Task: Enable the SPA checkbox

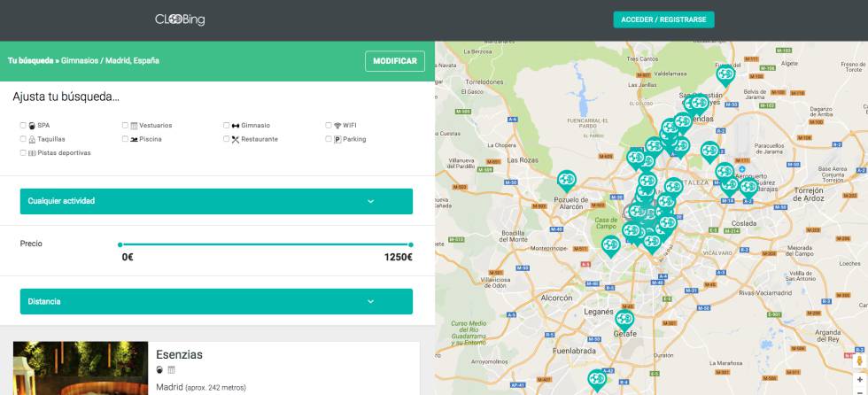Action: coord(23,125)
